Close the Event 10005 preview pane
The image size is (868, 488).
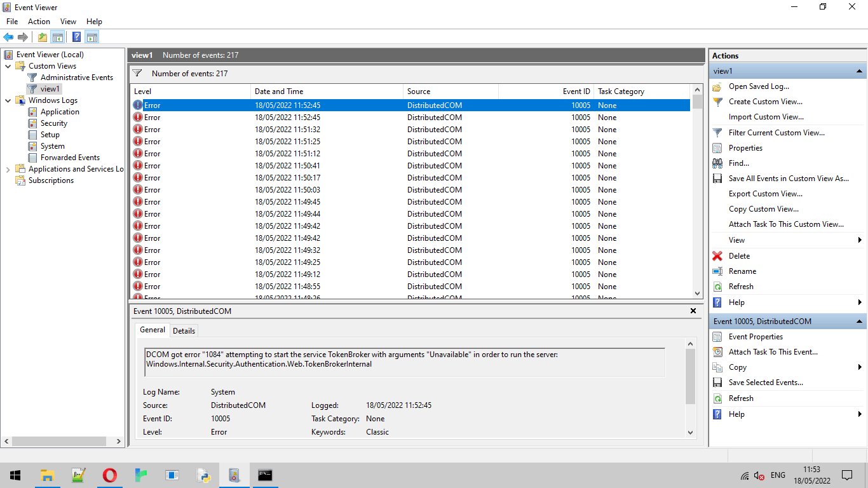click(693, 311)
